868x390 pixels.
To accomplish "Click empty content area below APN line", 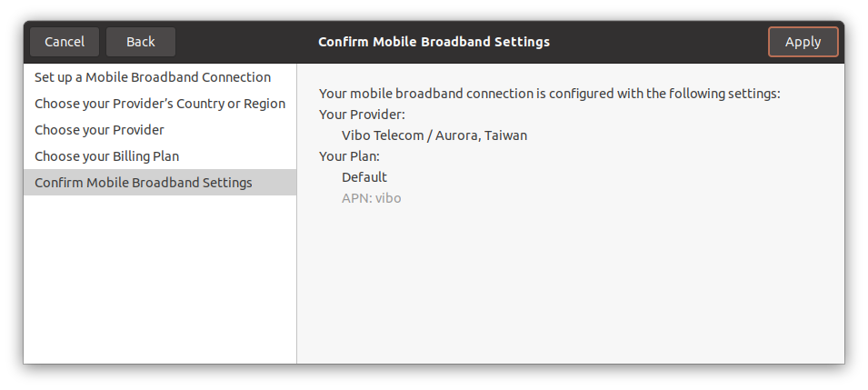I will point(570,291).
